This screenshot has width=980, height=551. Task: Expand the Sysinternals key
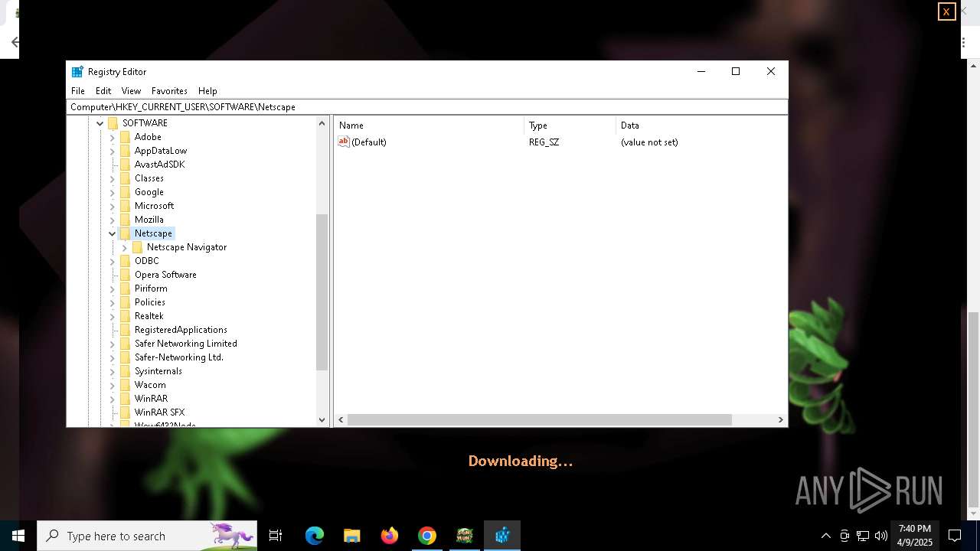113,371
